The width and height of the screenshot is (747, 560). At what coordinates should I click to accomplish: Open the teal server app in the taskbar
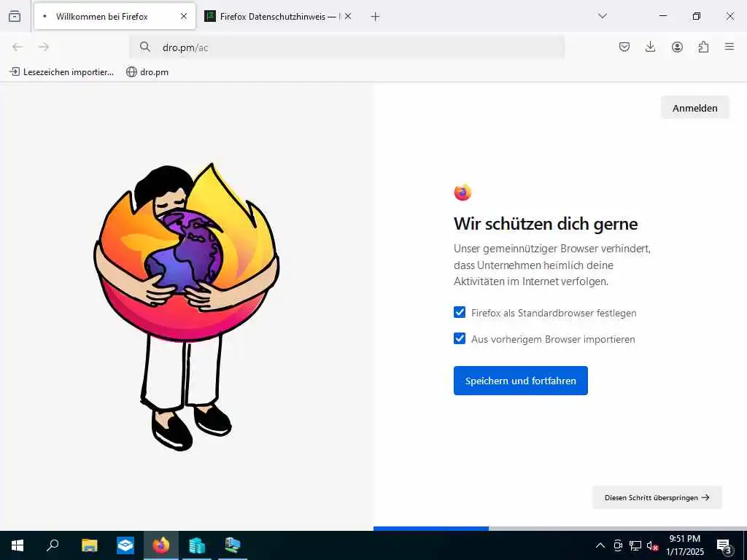[x=197, y=545]
